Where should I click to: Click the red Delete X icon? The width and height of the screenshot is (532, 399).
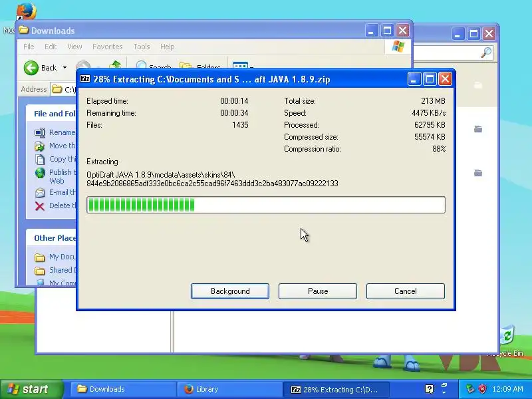tap(40, 206)
